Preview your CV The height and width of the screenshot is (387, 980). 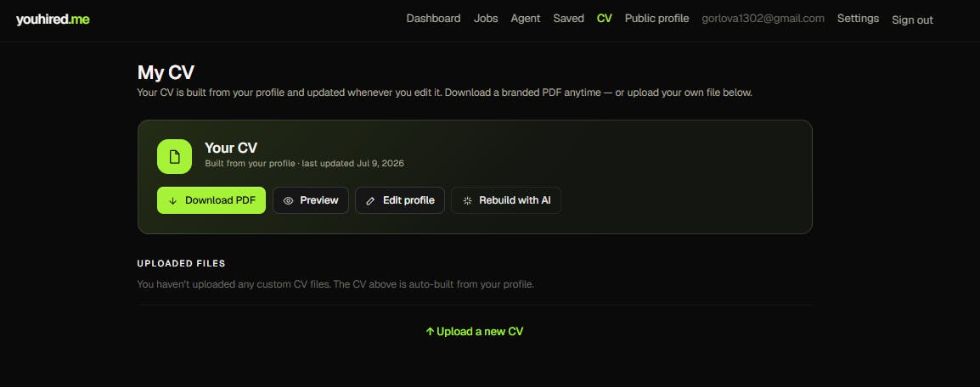tap(311, 200)
